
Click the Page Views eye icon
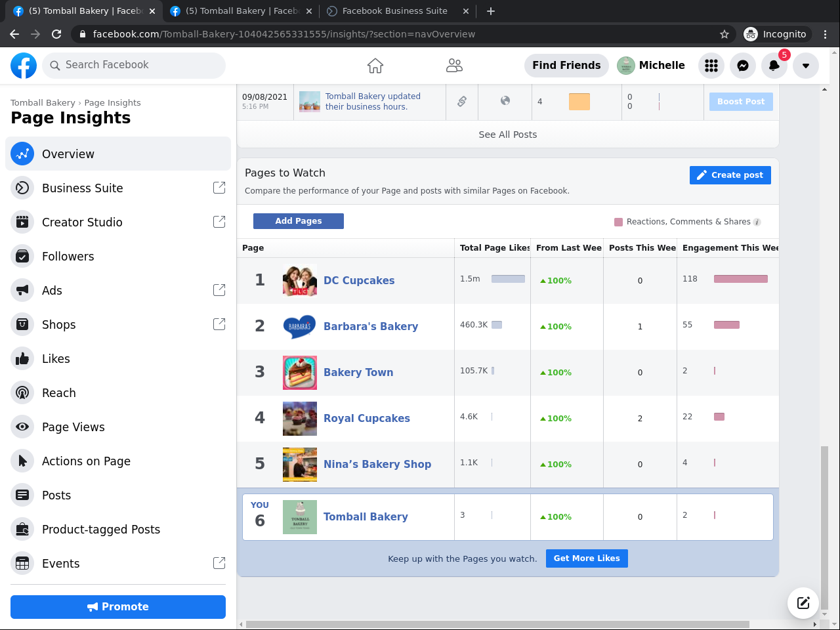(x=22, y=427)
